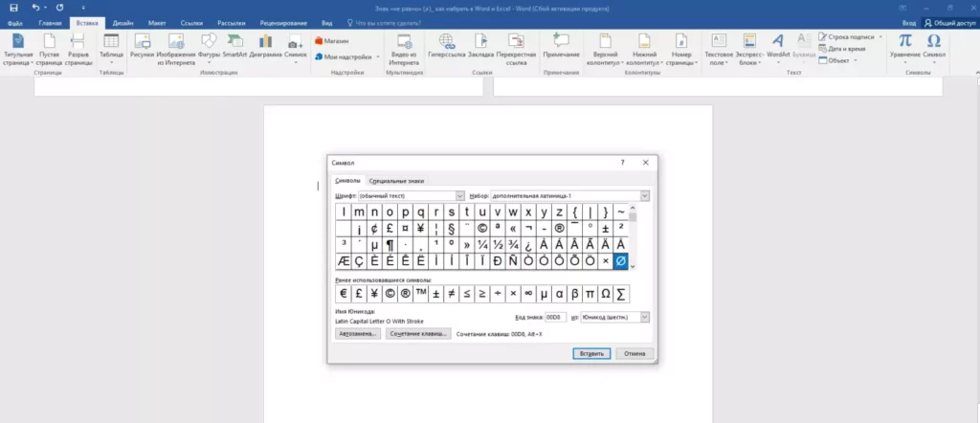Expand the Мои надстройки dropdown

377,56
